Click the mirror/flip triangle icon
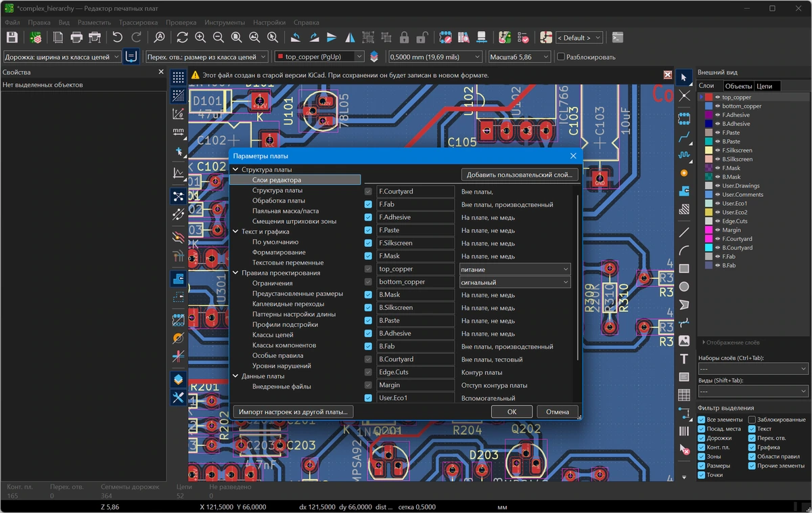 (351, 38)
